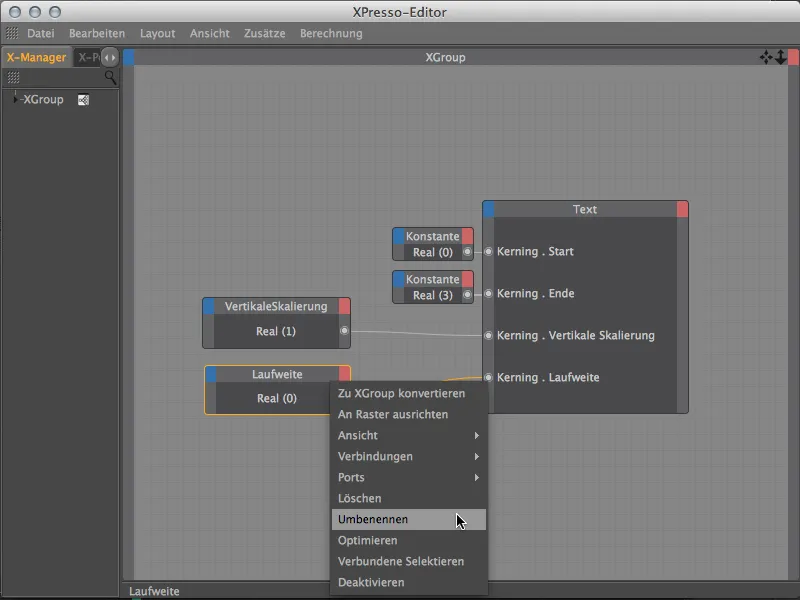This screenshot has height=600, width=800.
Task: Choose Optimieren from context menu
Action: coord(409,540)
